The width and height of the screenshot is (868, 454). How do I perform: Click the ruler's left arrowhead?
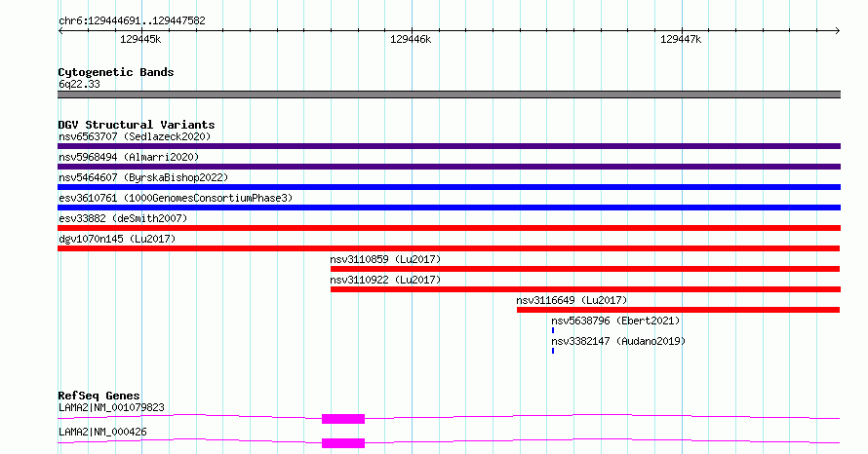[60, 31]
